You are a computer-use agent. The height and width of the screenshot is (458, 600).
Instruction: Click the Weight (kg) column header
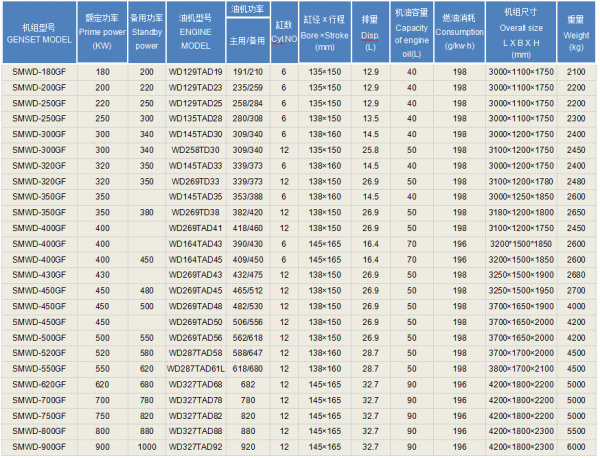tap(576, 32)
